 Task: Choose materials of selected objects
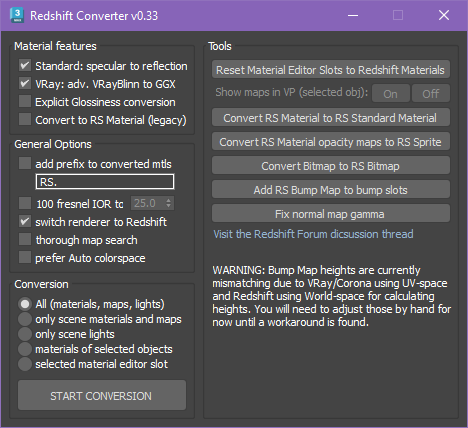tap(25, 349)
